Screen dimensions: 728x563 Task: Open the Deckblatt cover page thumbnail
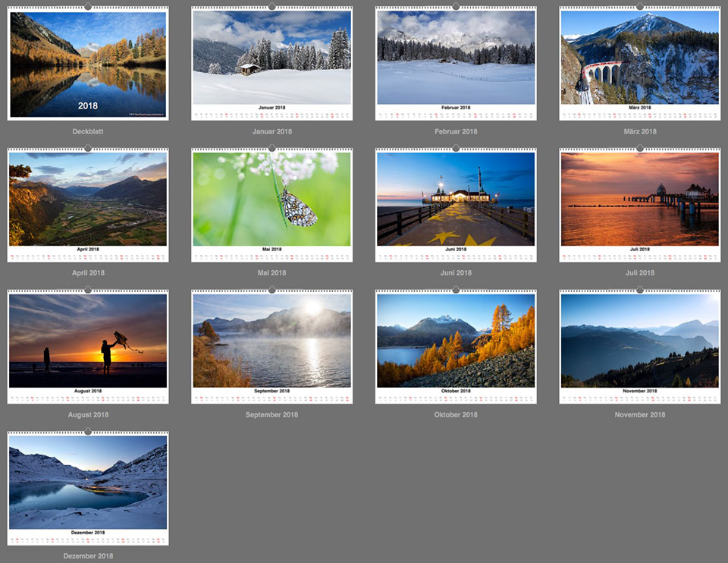[x=88, y=61]
